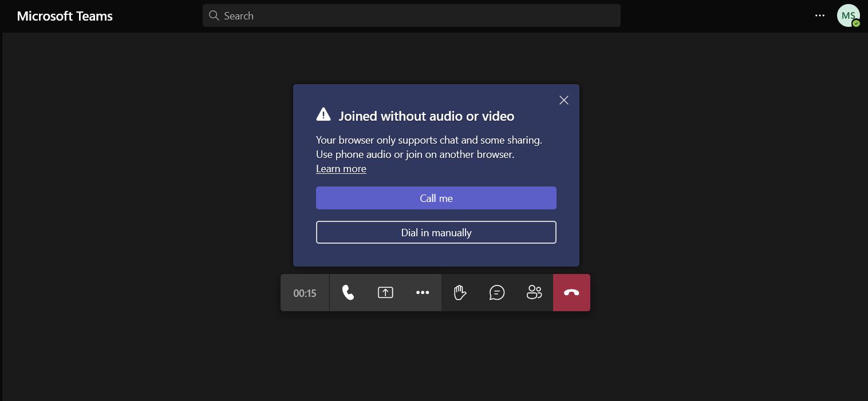Expand more options via the ellipsis
Viewport: 868px width, 401px height.
423,292
